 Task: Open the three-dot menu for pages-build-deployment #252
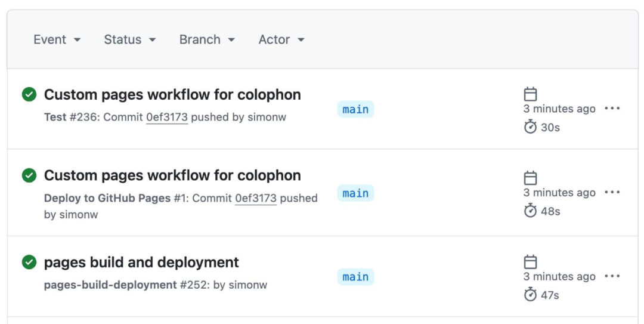pyautogui.click(x=612, y=276)
